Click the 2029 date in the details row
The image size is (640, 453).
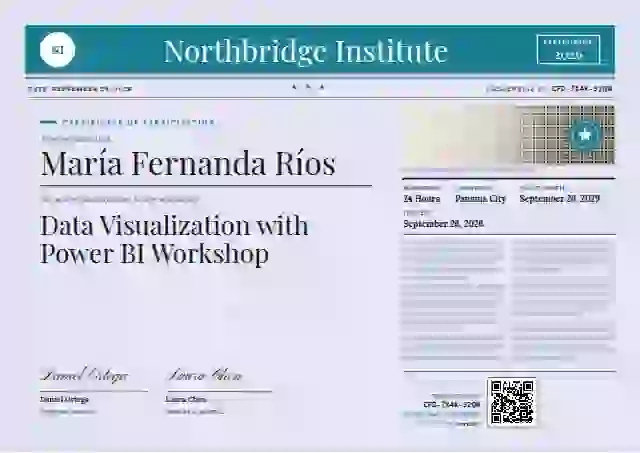tap(559, 198)
